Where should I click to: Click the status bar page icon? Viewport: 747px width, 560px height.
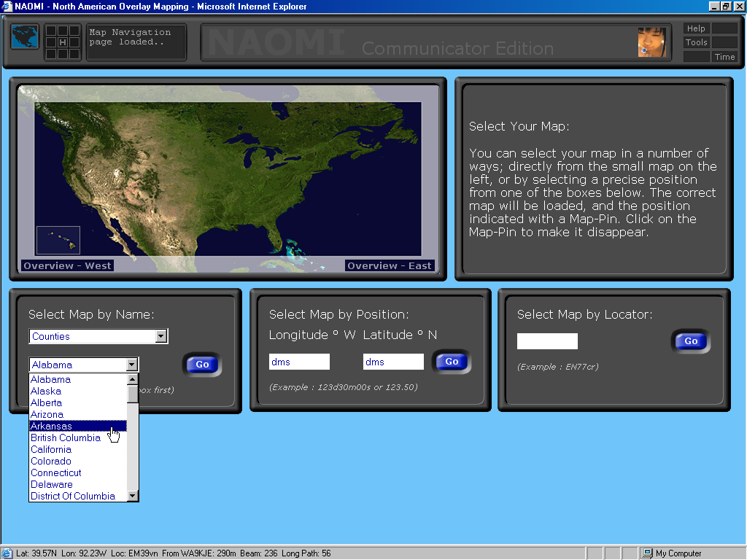7,553
